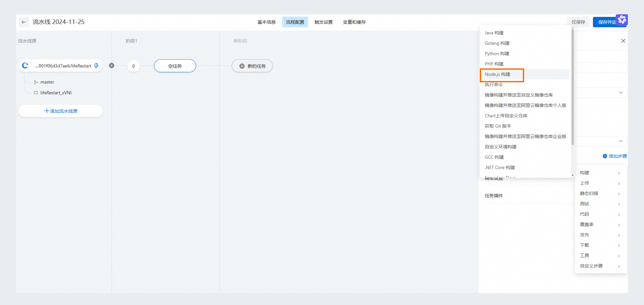Click the 保存并运行 button

(607, 22)
